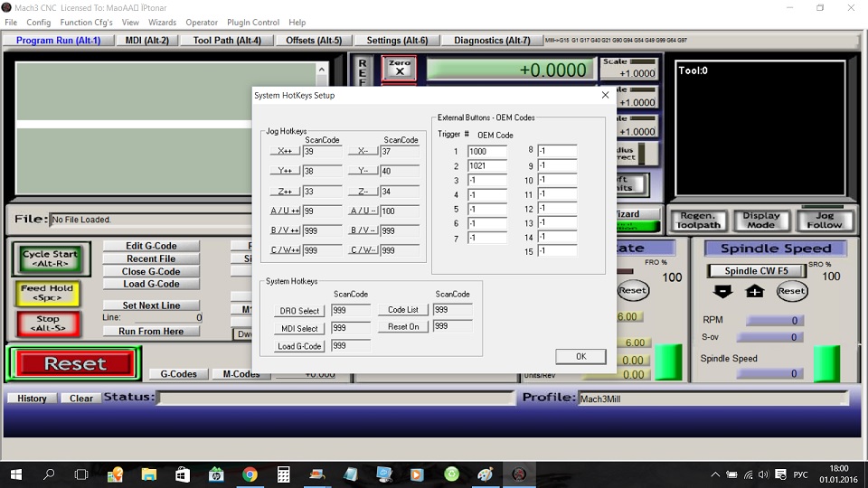Image resolution: width=868 pixels, height=488 pixels.
Task: Reset the spindle speed override
Action: [x=792, y=291]
